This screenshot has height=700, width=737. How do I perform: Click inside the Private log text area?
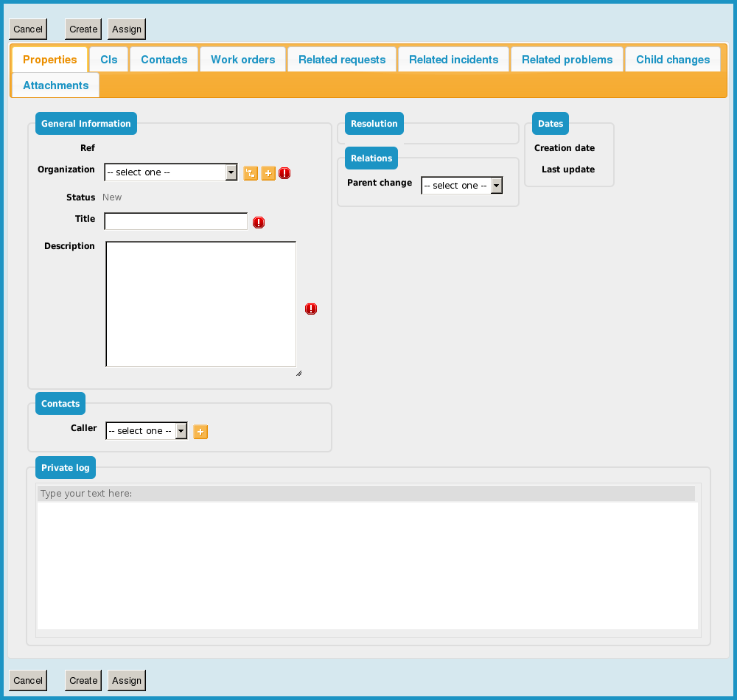coord(367,565)
